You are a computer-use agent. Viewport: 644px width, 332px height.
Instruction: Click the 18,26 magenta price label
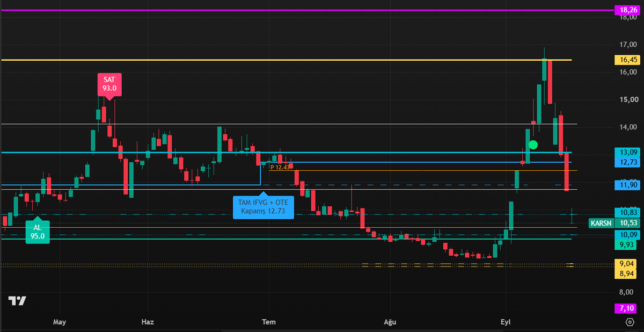tap(628, 10)
